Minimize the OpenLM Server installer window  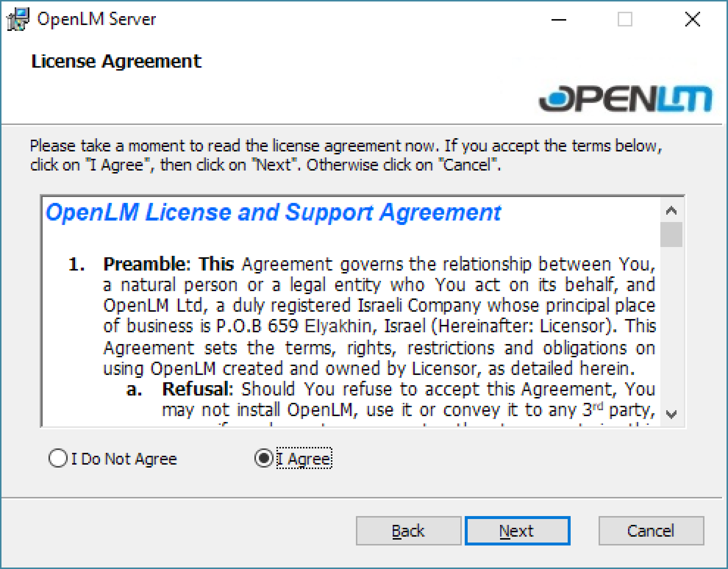coord(559,19)
